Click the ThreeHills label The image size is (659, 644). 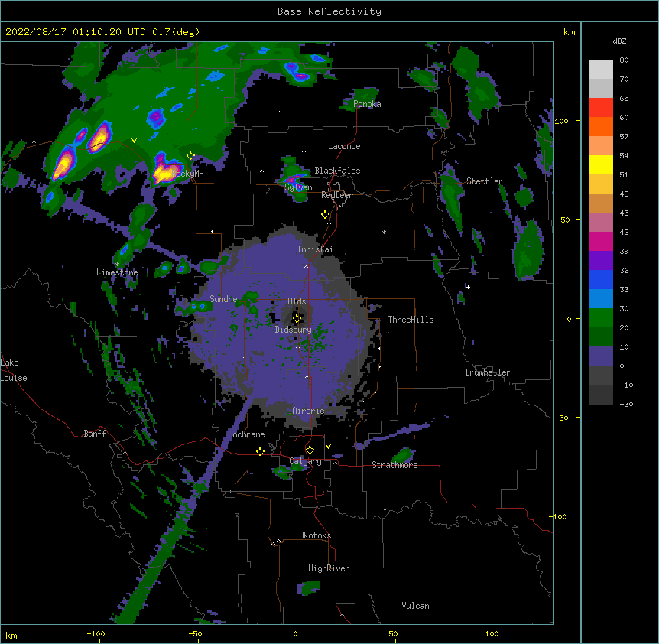pyautogui.click(x=411, y=320)
